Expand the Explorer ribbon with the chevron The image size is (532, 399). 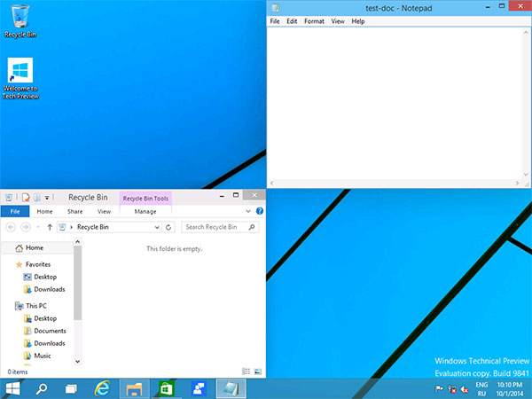(248, 211)
